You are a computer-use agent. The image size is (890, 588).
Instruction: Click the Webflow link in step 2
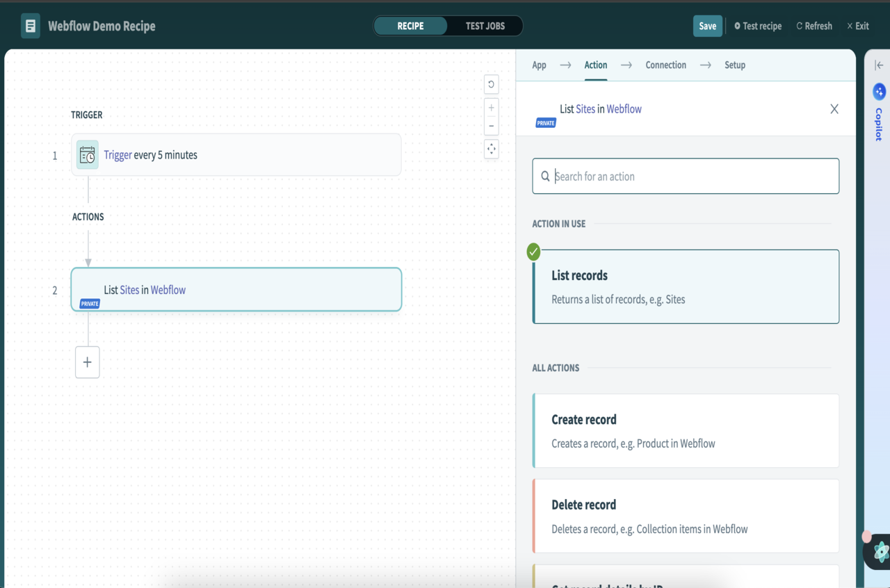pyautogui.click(x=168, y=290)
